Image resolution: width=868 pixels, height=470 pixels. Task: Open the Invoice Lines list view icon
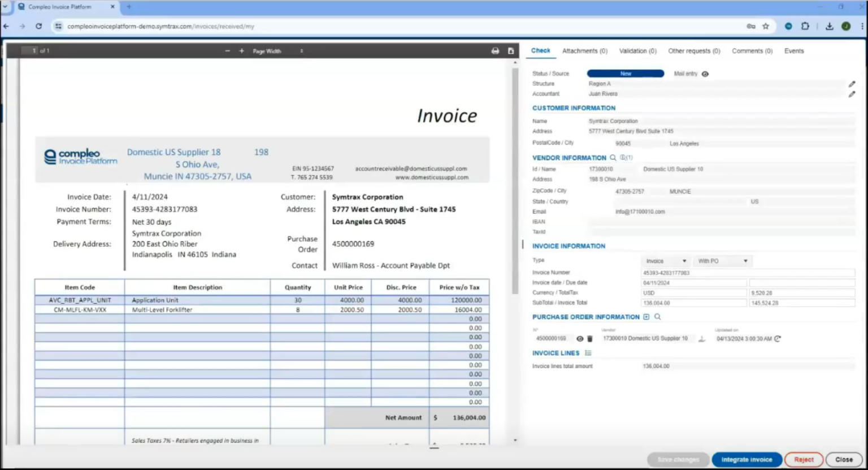pos(588,352)
